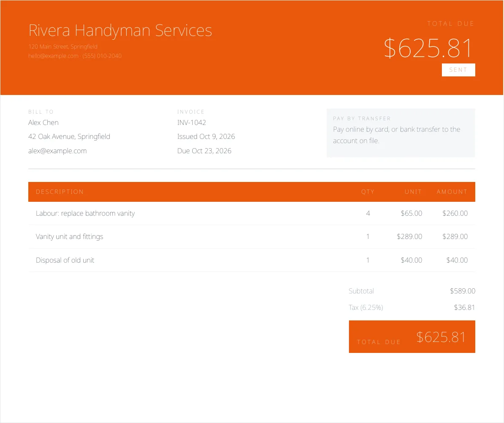This screenshot has width=504, height=423.
Task: Click 42 Oak Avenue, Springfield address
Action: pyautogui.click(x=69, y=137)
